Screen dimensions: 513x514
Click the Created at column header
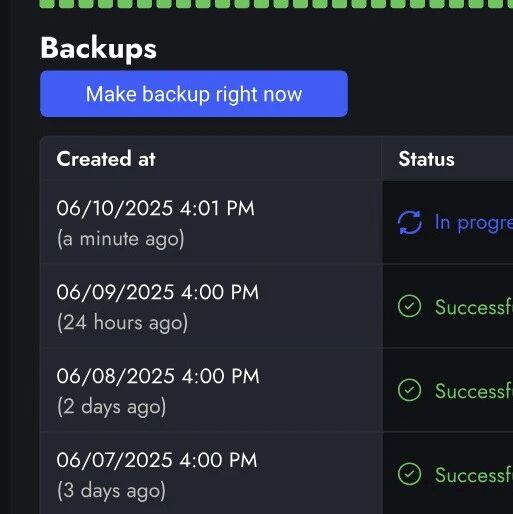point(106,159)
